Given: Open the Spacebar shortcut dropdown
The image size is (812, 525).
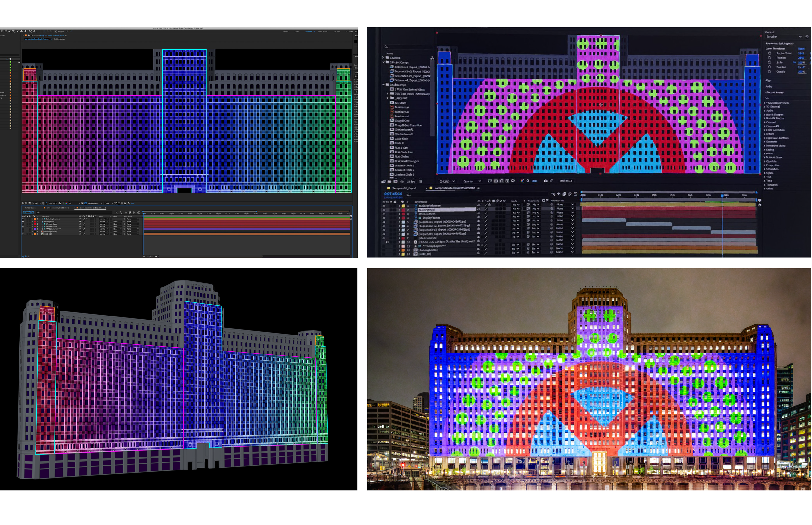Looking at the screenshot, I should coord(800,36).
